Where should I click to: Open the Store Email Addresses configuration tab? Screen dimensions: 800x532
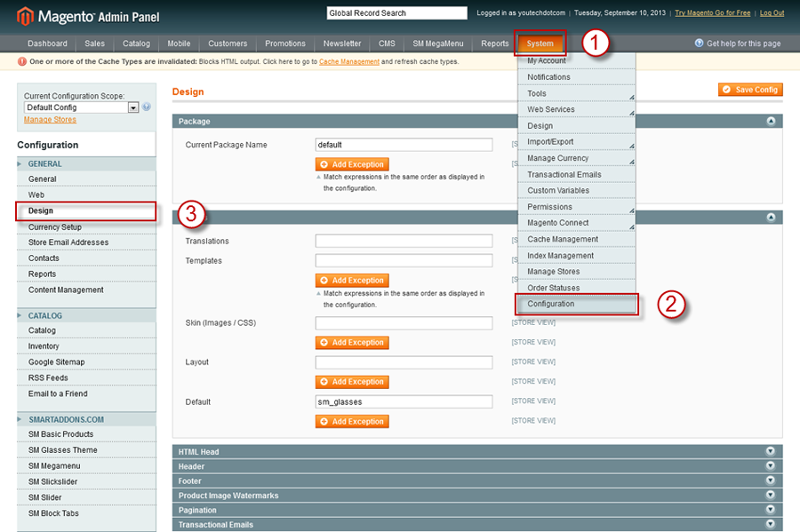[86, 242]
